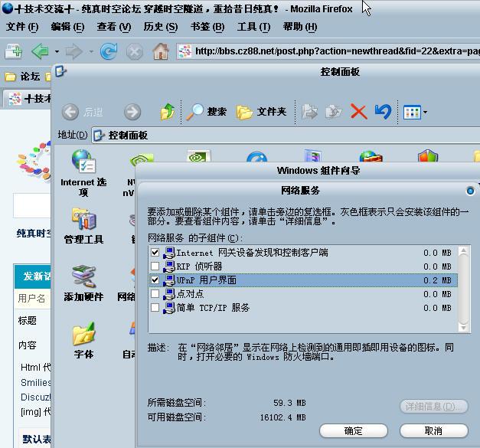Click Control Panel window title icon
This screenshot has width=480, height=448.
point(60,71)
